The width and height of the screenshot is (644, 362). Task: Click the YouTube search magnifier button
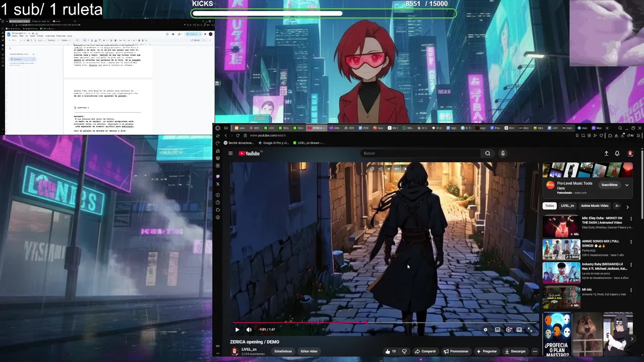pyautogui.click(x=488, y=153)
